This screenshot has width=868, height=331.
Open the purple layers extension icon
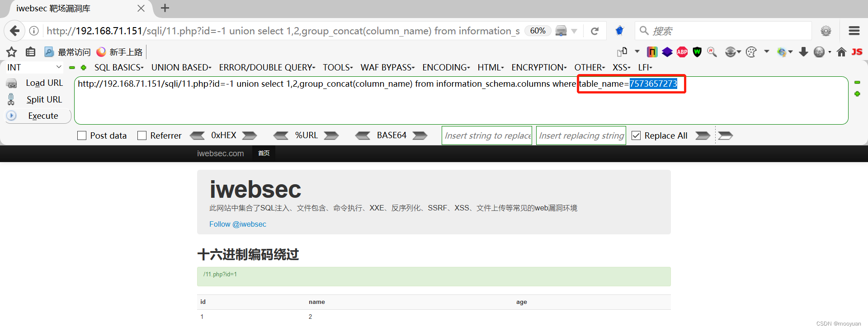click(x=667, y=52)
